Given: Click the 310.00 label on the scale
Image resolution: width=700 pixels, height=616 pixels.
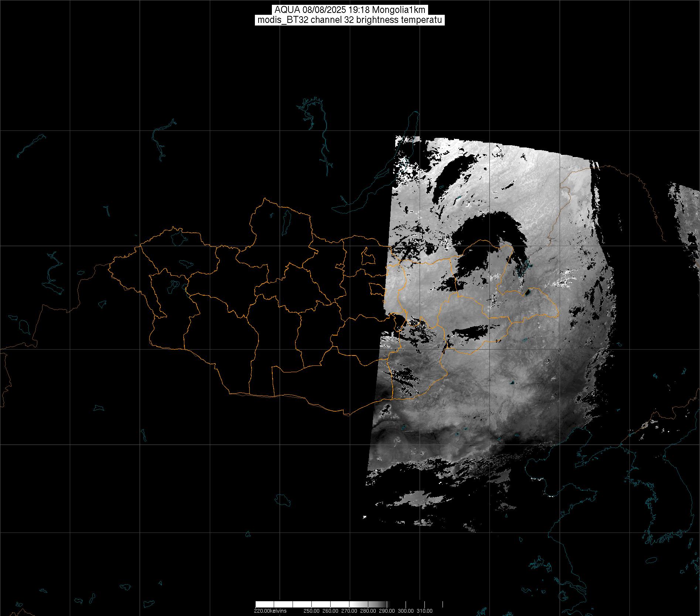Looking at the screenshot, I should pyautogui.click(x=425, y=611).
